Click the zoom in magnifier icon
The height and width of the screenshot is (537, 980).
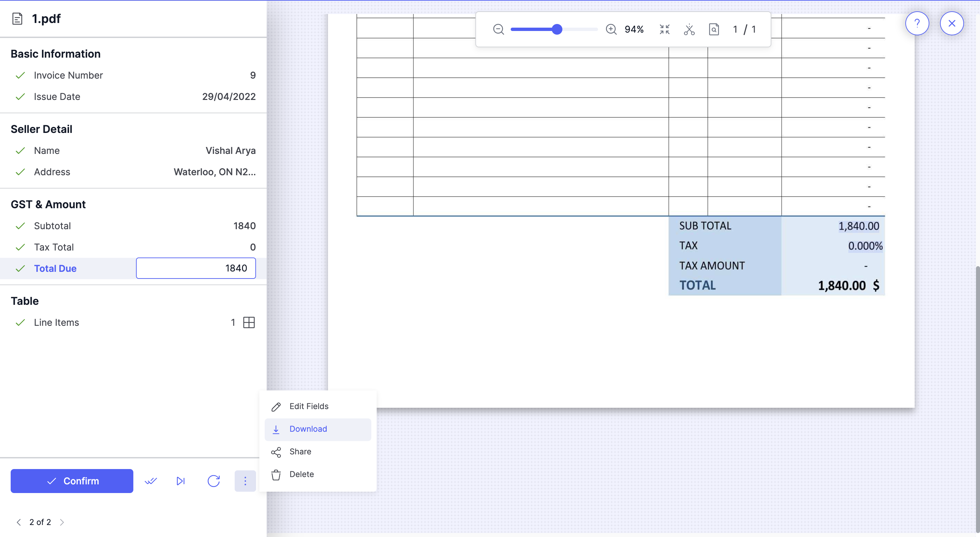tap(611, 29)
